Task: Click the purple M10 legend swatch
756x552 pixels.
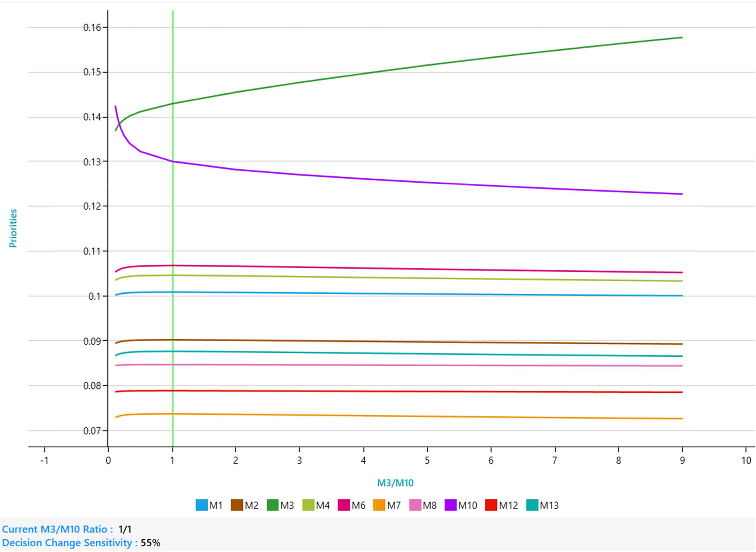Action: tap(451, 505)
